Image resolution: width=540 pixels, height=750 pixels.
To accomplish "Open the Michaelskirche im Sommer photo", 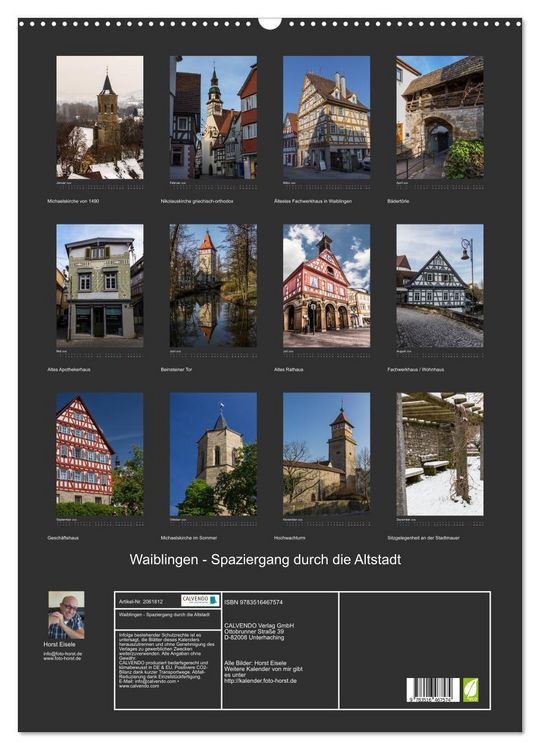I will point(213,454).
